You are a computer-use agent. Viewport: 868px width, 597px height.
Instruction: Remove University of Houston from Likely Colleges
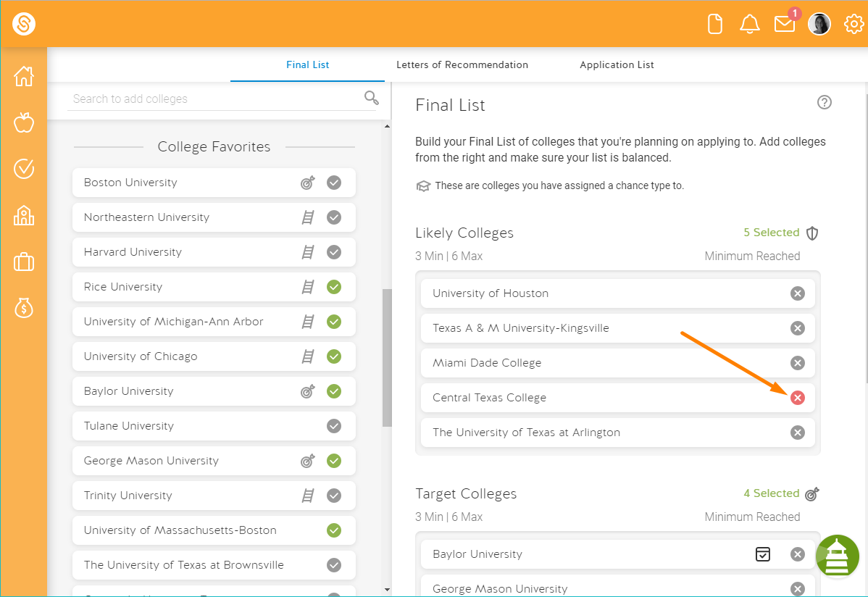[x=797, y=293]
